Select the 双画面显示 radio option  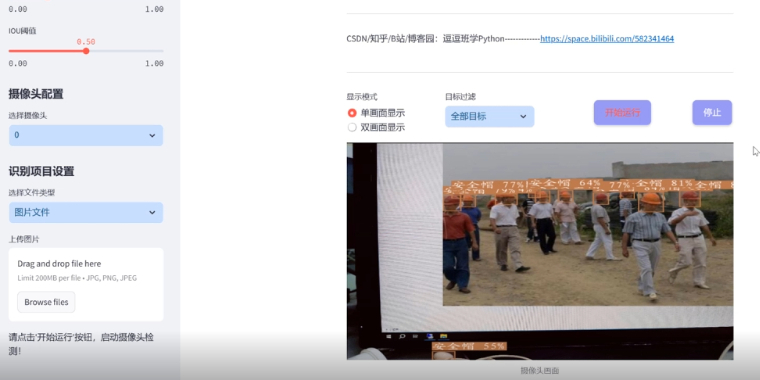376,127
